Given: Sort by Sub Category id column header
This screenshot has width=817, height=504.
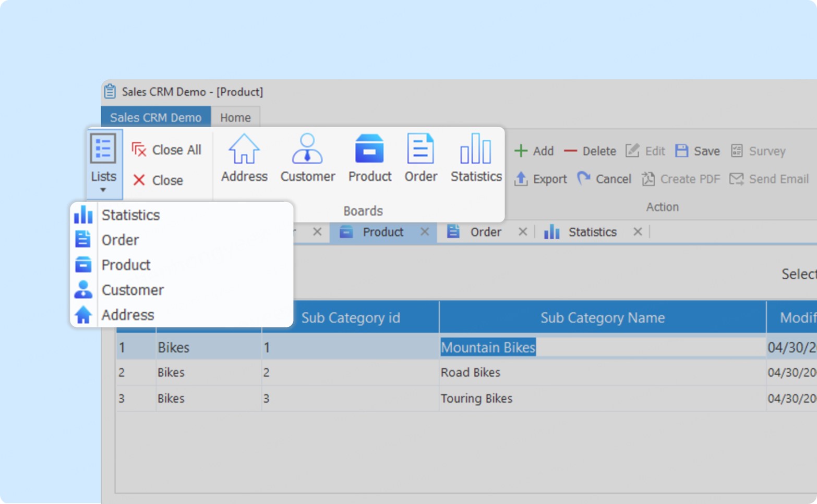Looking at the screenshot, I should pos(351,318).
